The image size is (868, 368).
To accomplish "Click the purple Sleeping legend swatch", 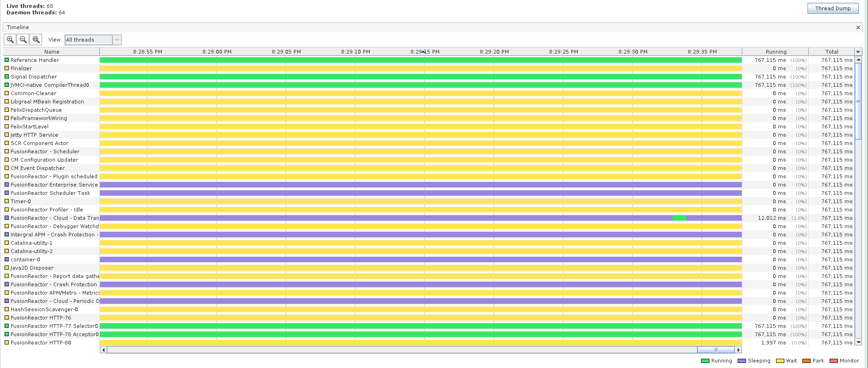I will [742, 361].
